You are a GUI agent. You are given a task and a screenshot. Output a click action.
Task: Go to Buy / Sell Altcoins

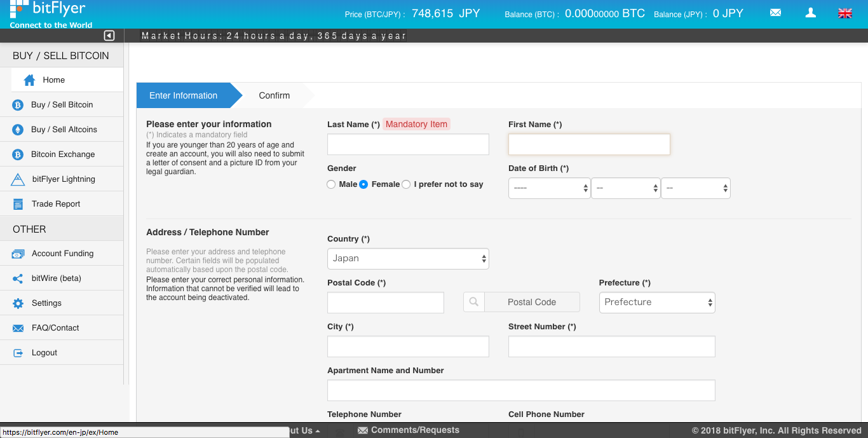click(x=62, y=130)
